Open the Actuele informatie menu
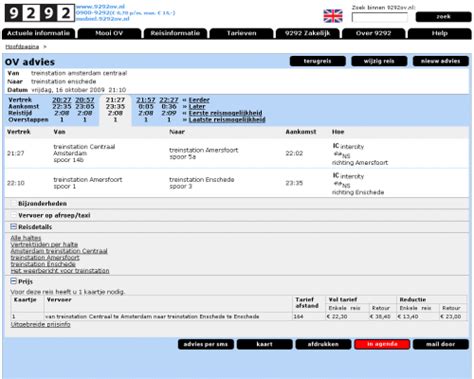The height and width of the screenshot is (379, 474). coord(39,33)
